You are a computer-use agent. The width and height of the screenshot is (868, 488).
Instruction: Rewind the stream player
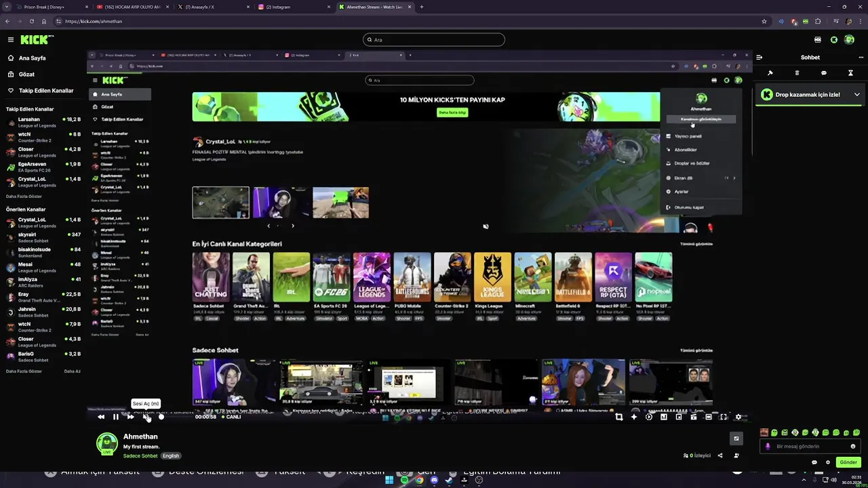100,417
